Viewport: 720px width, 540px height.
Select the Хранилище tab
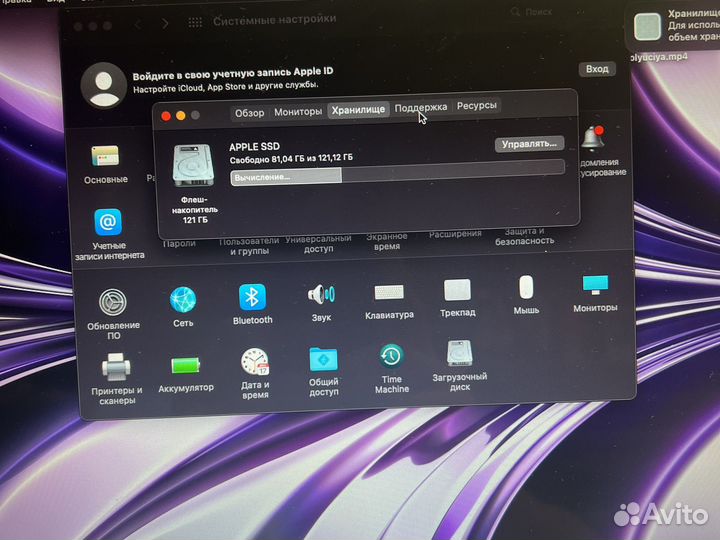click(358, 110)
